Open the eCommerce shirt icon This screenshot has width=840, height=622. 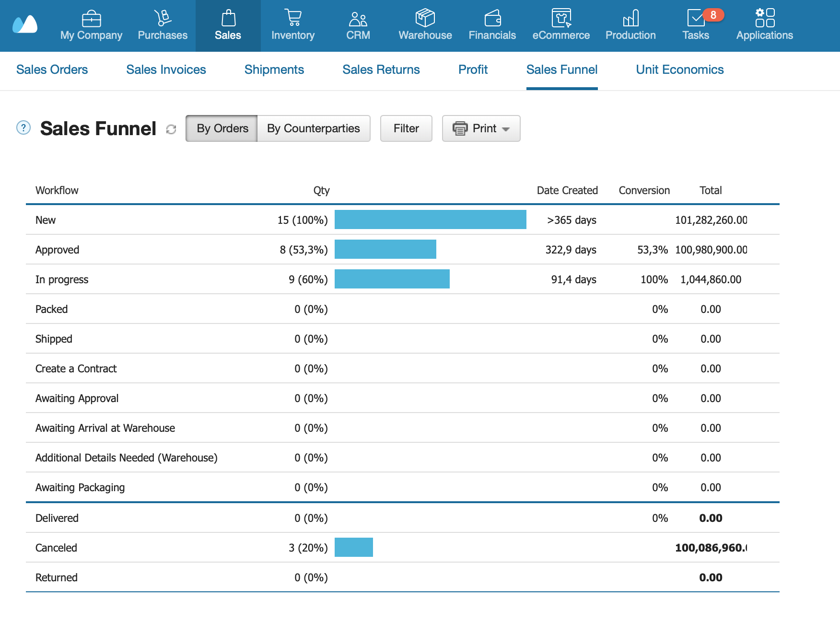coord(561,18)
